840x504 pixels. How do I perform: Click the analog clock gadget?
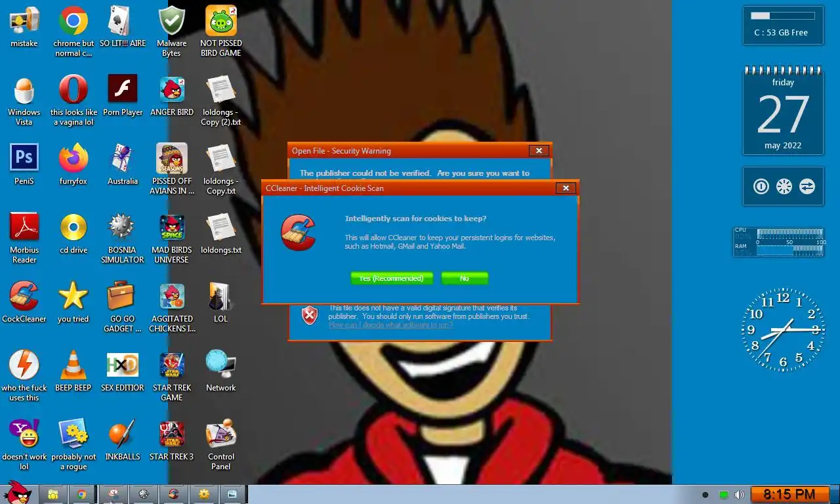[783, 329]
